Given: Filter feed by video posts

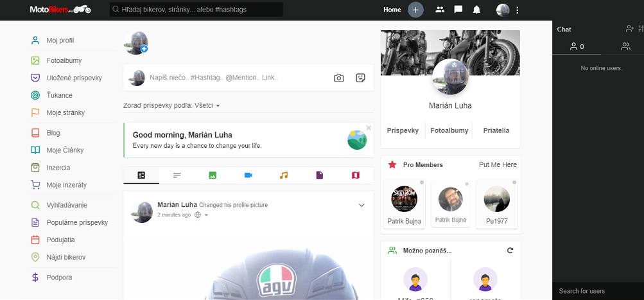Looking at the screenshot, I should click(248, 175).
